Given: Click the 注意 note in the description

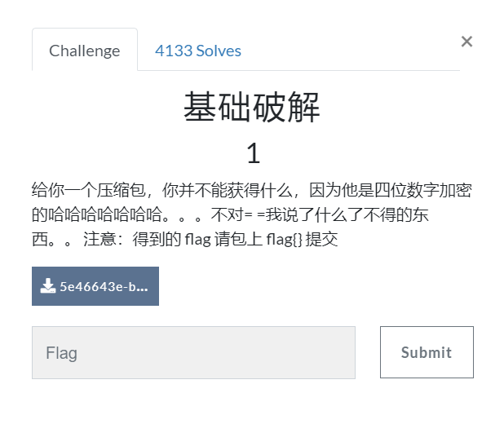Looking at the screenshot, I should 99,239.
